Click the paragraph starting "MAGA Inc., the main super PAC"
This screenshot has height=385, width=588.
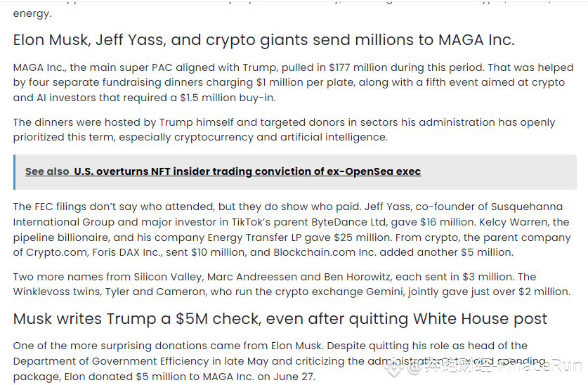[293, 82]
